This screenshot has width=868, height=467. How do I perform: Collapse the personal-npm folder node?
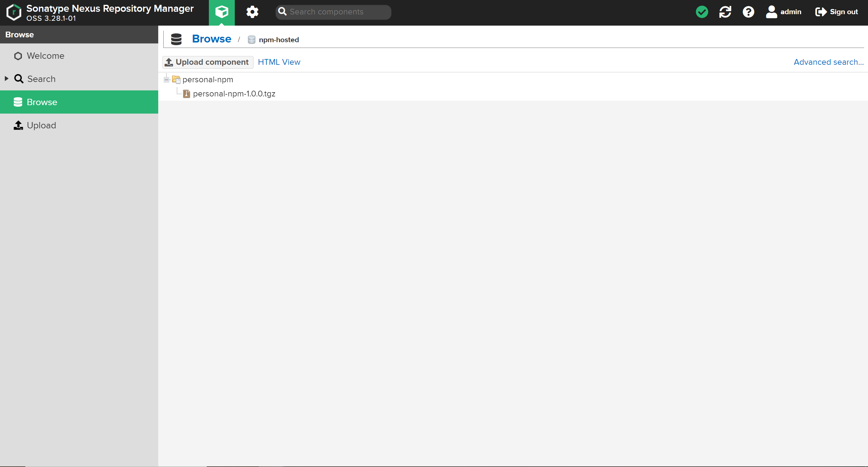pyautogui.click(x=166, y=80)
